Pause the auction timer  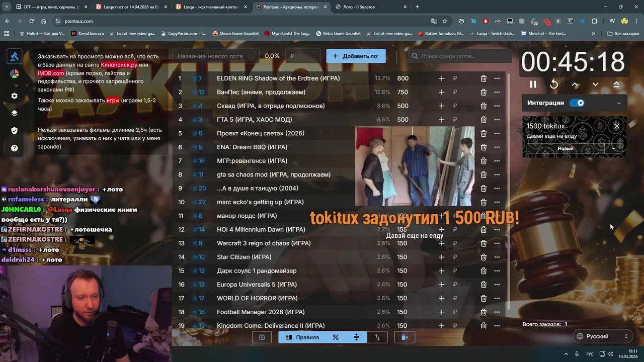(533, 84)
